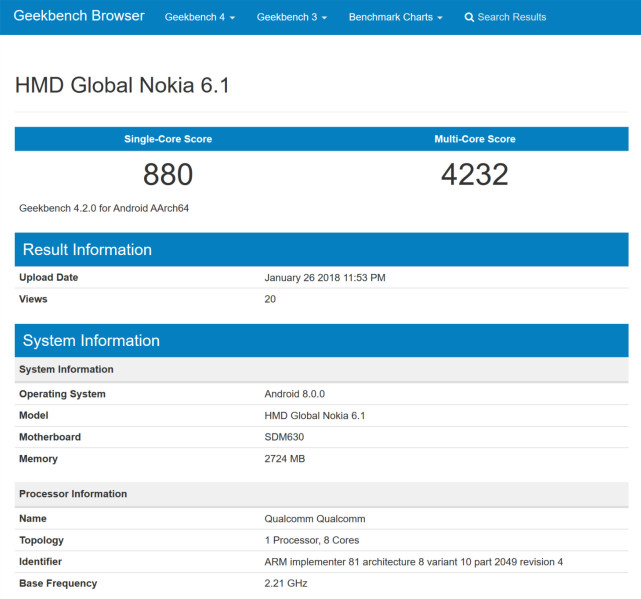Click the System Information blue section header
This screenshot has width=641, height=599.
pos(91,341)
